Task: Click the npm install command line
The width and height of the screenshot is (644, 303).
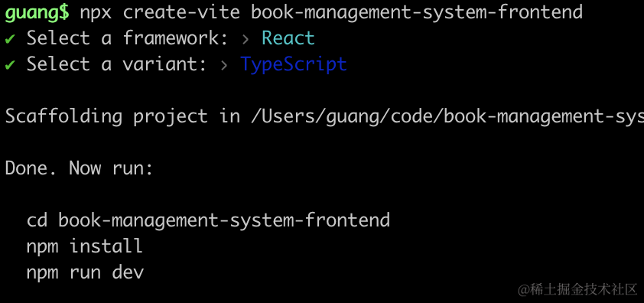Action: click(85, 246)
